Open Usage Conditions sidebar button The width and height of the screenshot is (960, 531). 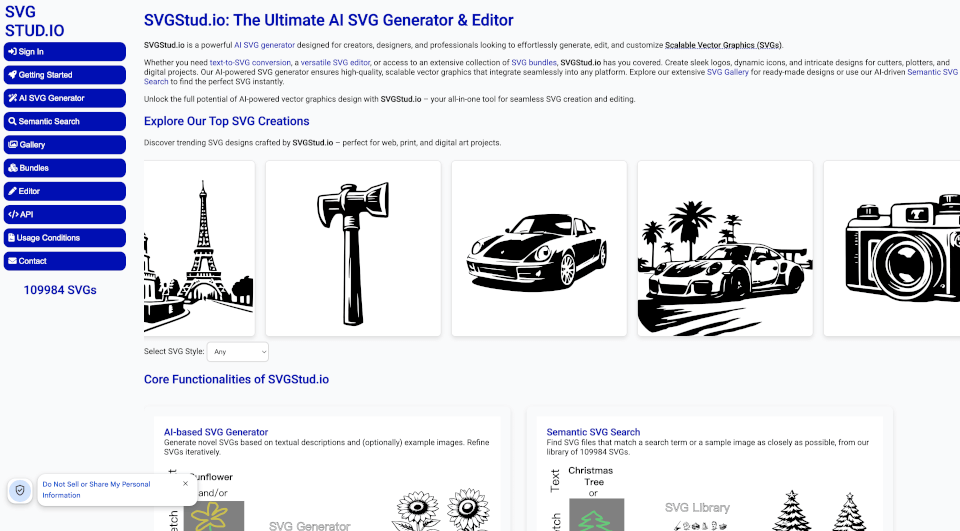coord(65,238)
